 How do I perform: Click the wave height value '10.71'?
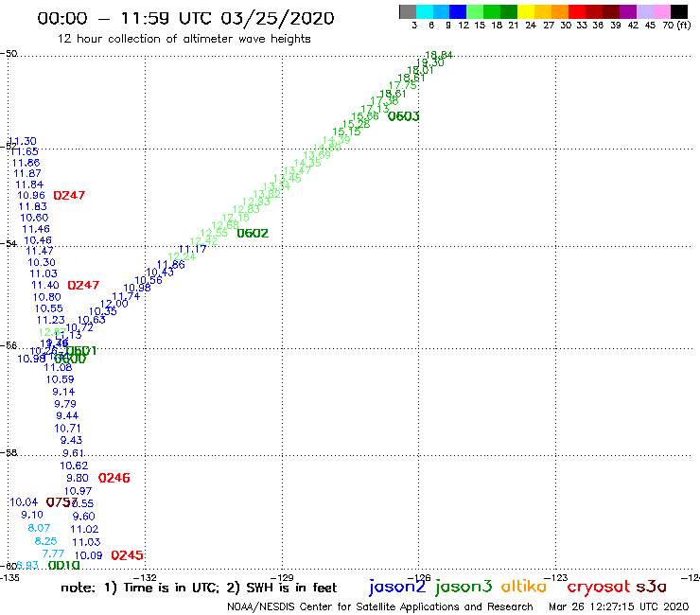(67, 429)
